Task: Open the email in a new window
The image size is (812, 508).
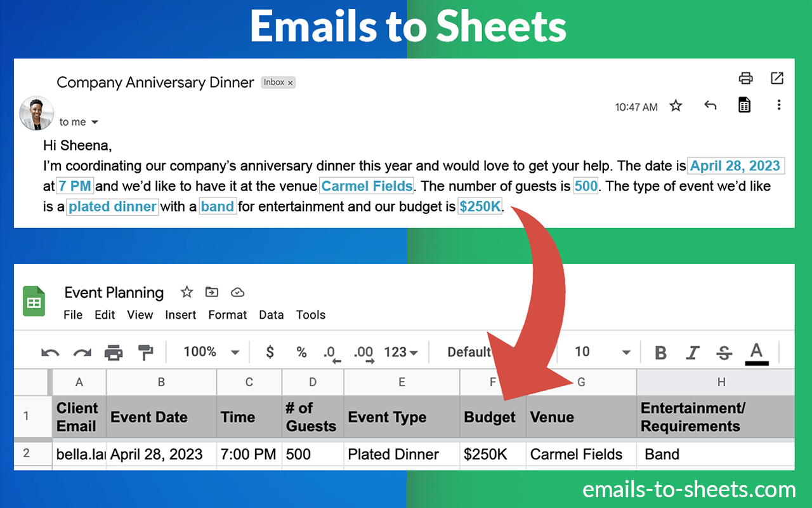Action: click(777, 77)
